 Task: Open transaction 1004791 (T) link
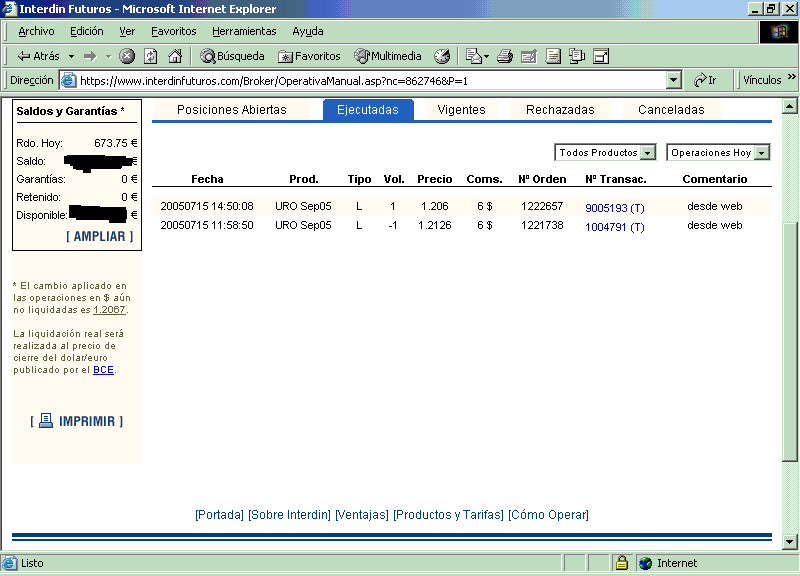(x=615, y=227)
